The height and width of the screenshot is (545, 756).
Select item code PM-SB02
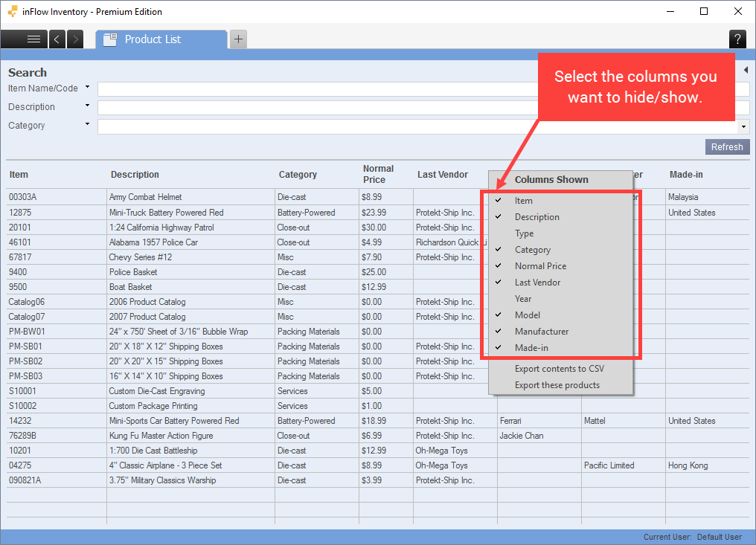25,362
